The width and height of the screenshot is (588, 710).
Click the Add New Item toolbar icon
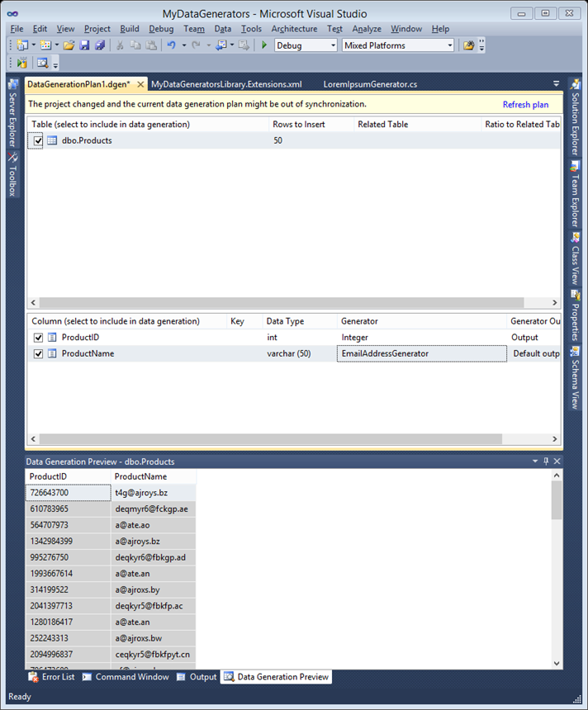tap(45, 45)
